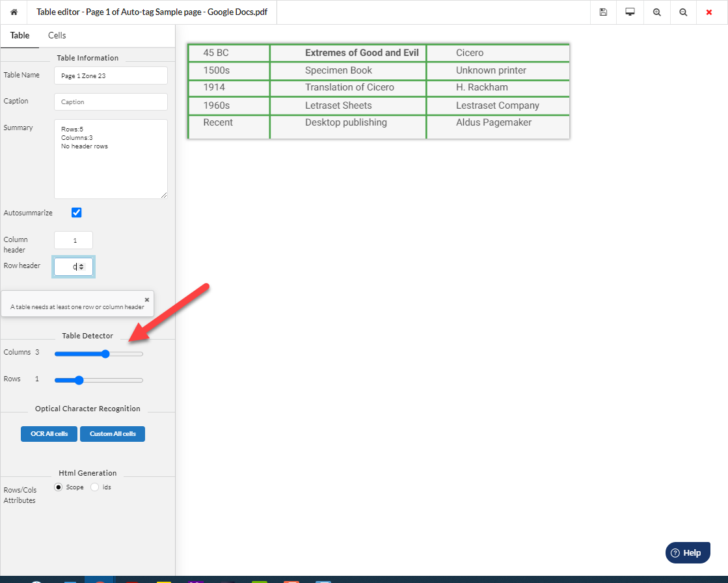The image size is (728, 583).
Task: Click the home icon in the top bar
Action: (x=14, y=12)
